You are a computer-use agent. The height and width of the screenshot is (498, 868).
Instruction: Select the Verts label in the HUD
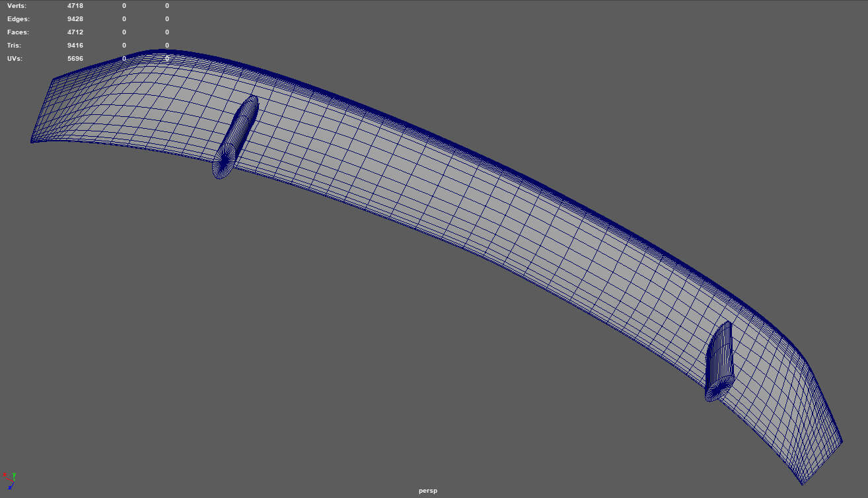[18, 6]
